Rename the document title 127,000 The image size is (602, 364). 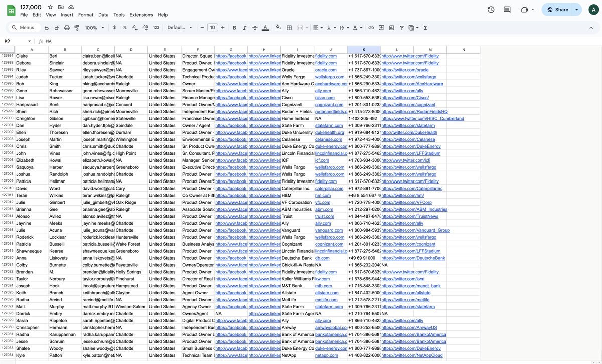(31, 7)
